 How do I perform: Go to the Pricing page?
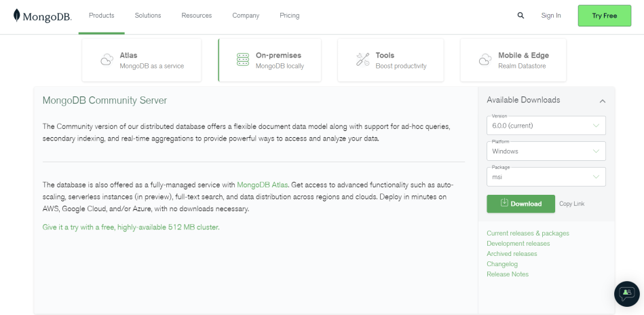pos(290,16)
